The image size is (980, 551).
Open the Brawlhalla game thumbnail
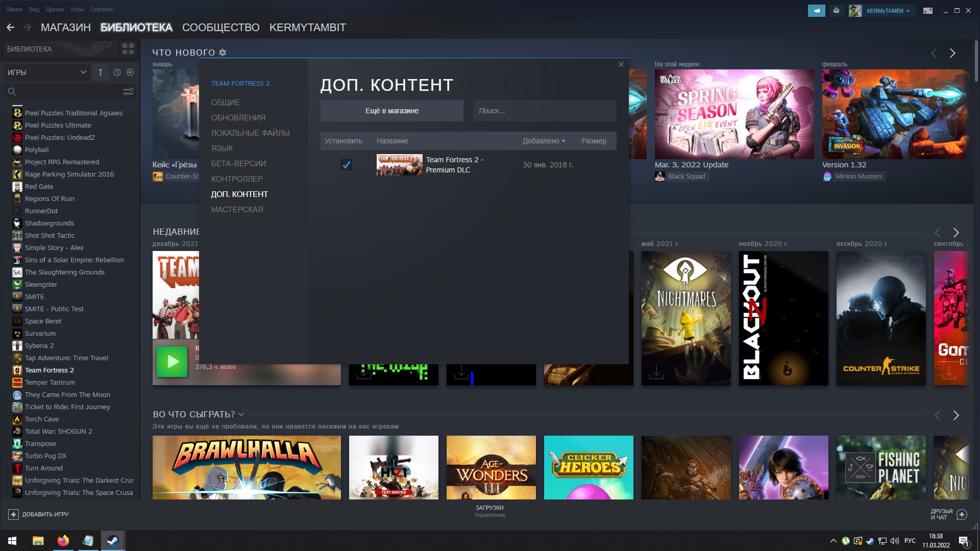pos(247,467)
